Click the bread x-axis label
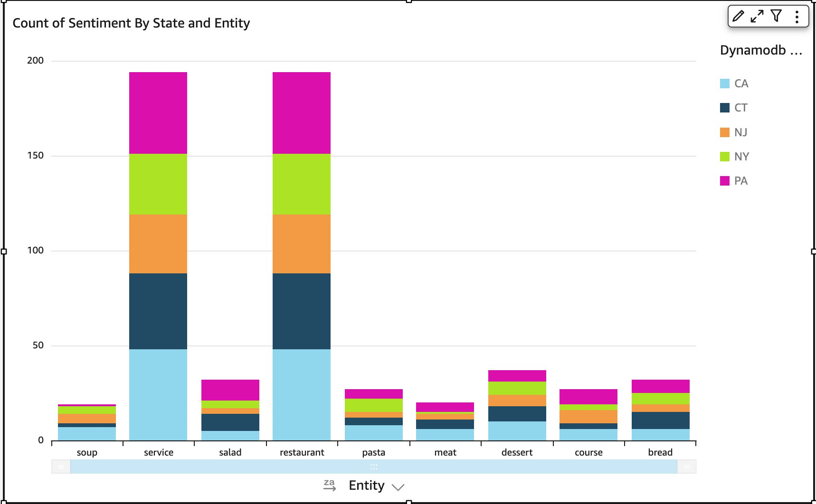 (x=660, y=452)
